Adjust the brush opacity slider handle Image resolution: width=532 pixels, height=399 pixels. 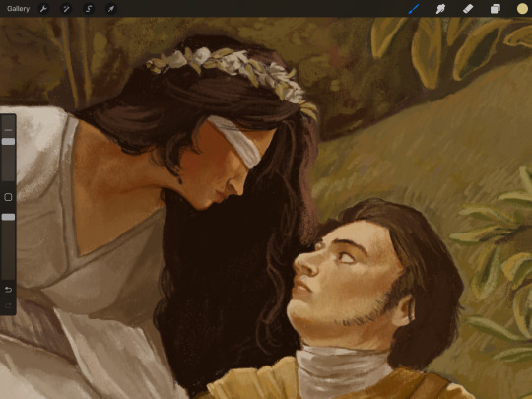[x=8, y=217]
